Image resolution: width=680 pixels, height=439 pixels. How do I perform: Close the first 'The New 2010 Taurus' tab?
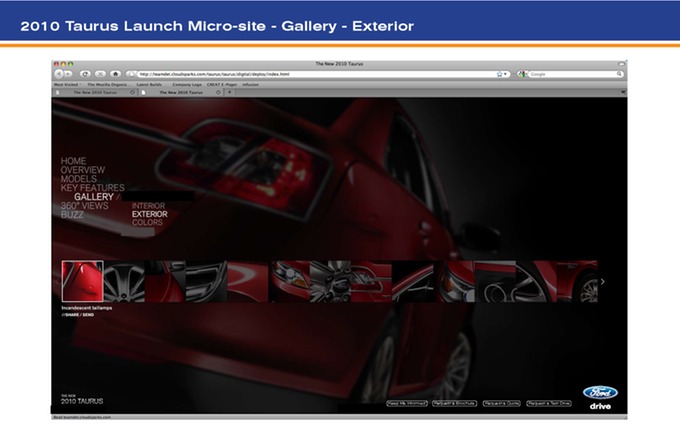(x=132, y=92)
